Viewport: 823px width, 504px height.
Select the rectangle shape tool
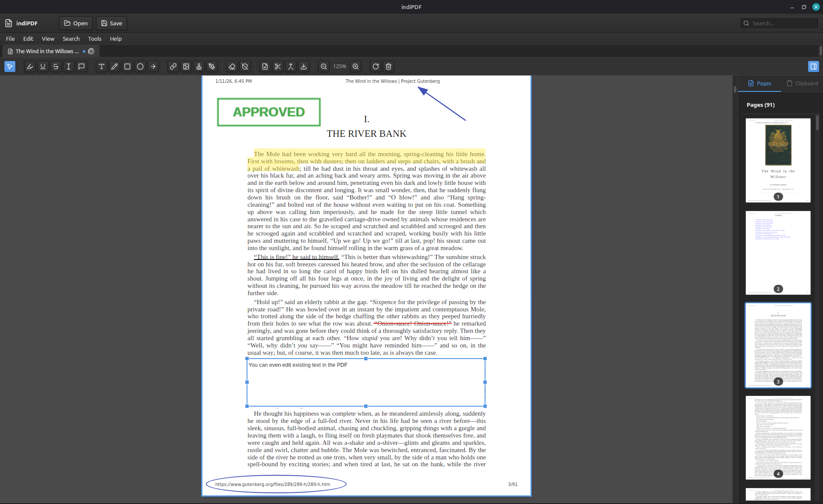coord(127,66)
